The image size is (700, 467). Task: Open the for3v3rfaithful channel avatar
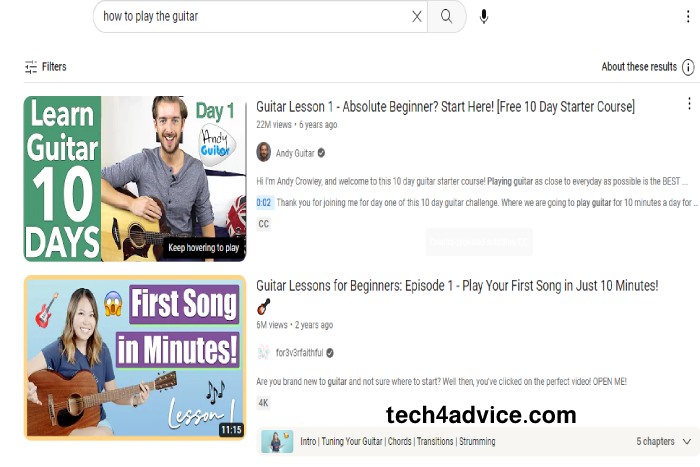pos(263,353)
